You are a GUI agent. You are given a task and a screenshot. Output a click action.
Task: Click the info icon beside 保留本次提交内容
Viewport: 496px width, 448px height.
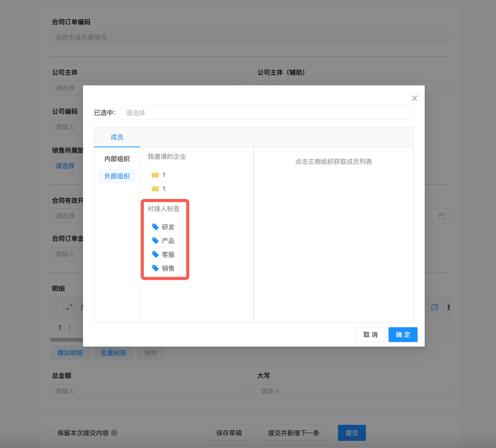pyautogui.click(x=114, y=433)
